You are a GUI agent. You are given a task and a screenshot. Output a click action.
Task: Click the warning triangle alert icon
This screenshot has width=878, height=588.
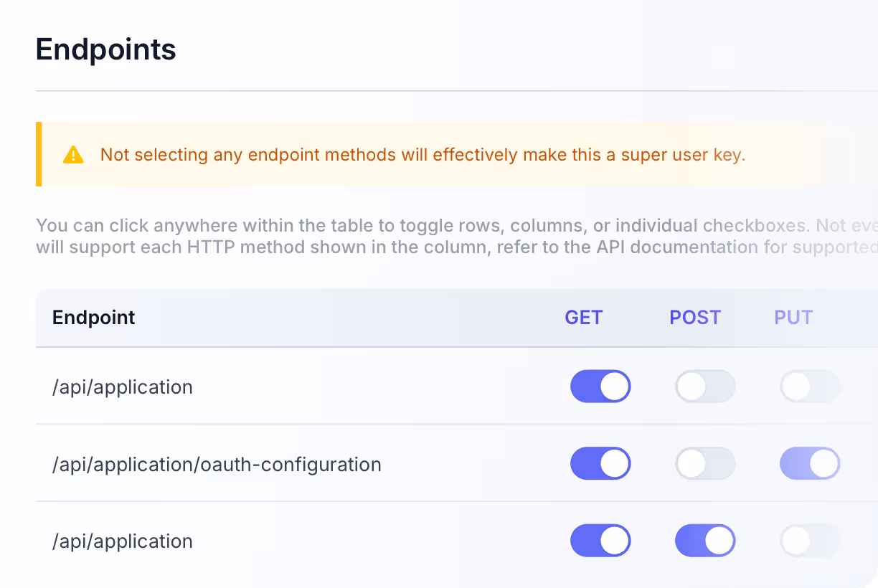point(72,154)
